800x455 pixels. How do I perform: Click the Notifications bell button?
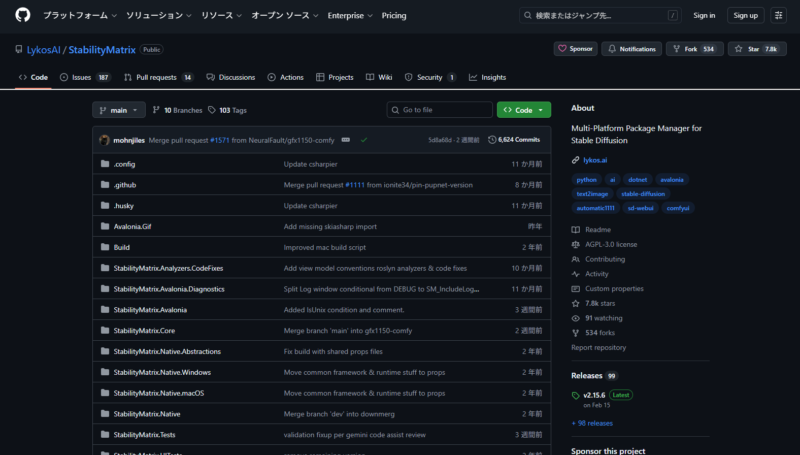632,48
